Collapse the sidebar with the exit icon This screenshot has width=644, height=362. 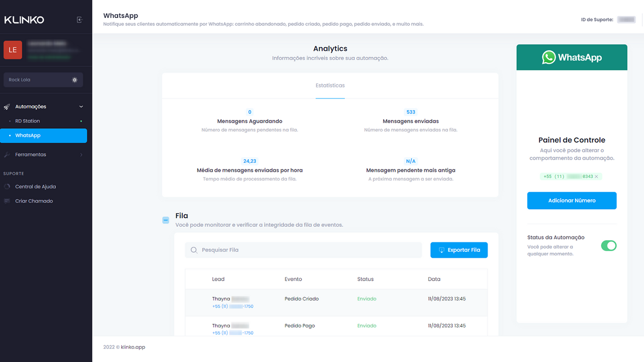click(79, 20)
